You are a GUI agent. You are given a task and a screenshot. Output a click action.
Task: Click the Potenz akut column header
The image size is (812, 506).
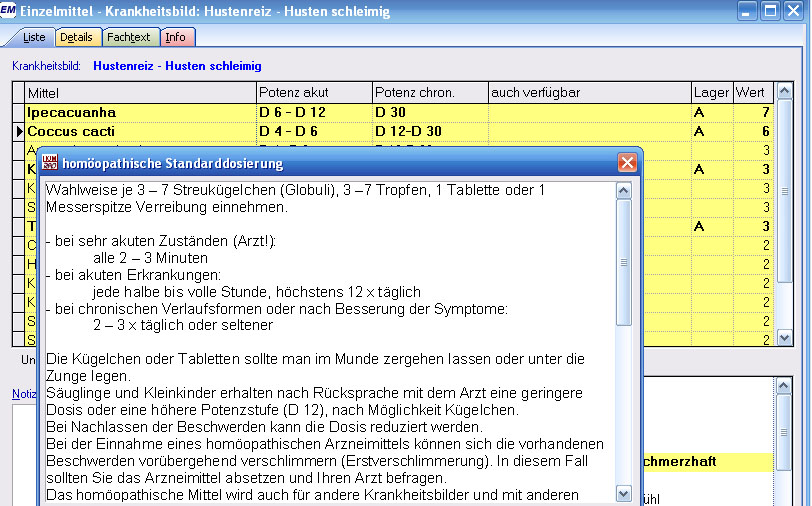tap(314, 93)
